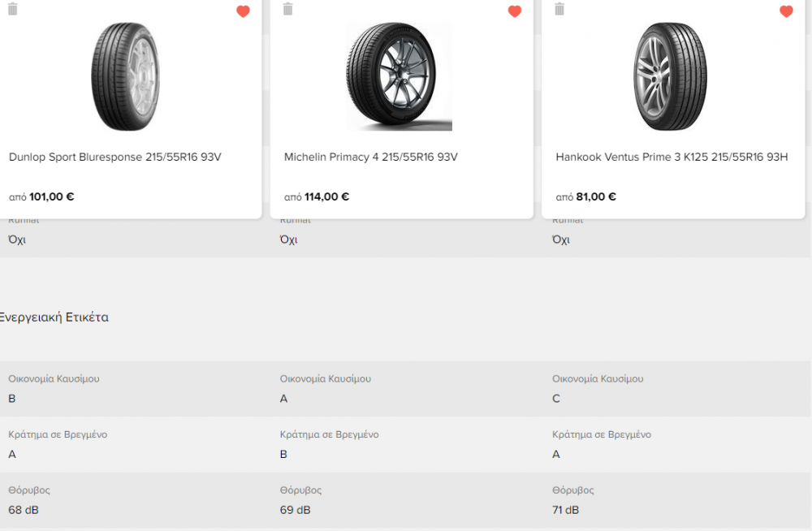Unfavorite the Dunlop Sport Bluresponse heart
Image resolution: width=812 pixels, height=531 pixels.
(243, 11)
